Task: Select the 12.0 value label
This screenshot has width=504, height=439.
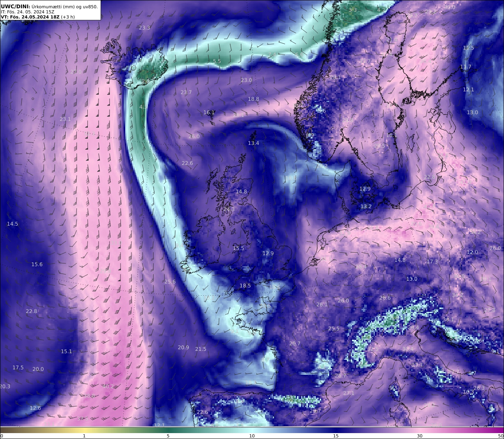Action: (472, 252)
